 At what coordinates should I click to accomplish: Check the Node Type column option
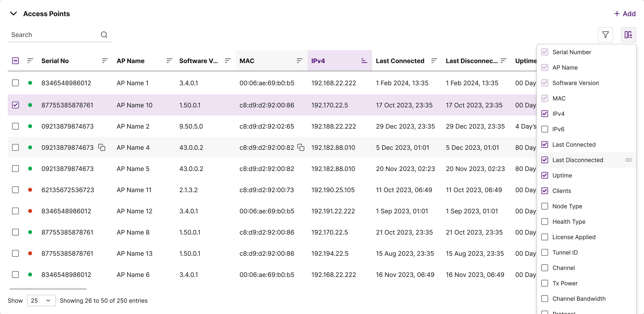tap(544, 206)
